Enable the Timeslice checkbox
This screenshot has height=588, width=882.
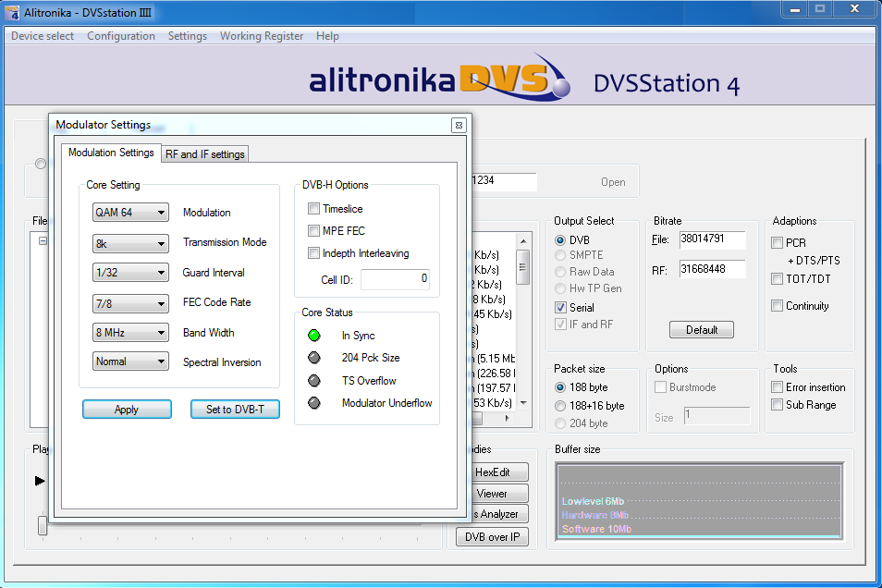tap(314, 209)
